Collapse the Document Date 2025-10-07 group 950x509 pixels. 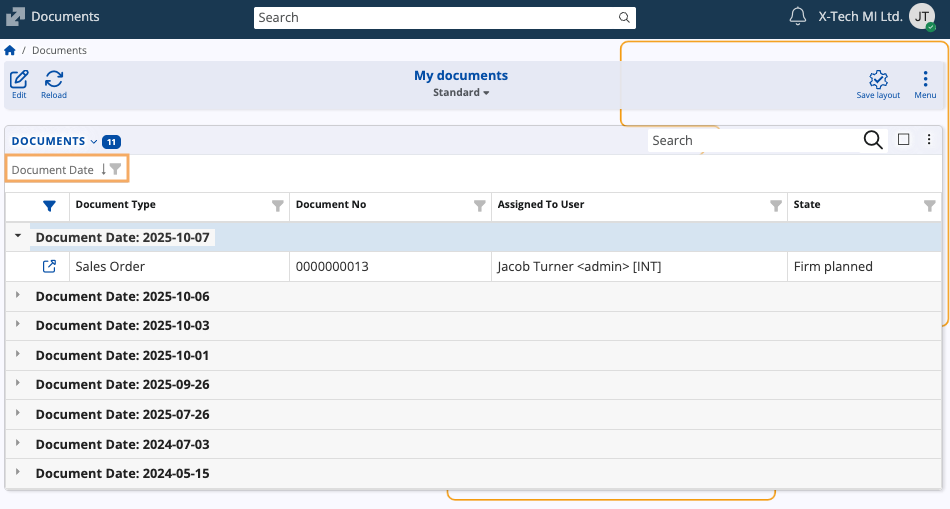click(17, 237)
